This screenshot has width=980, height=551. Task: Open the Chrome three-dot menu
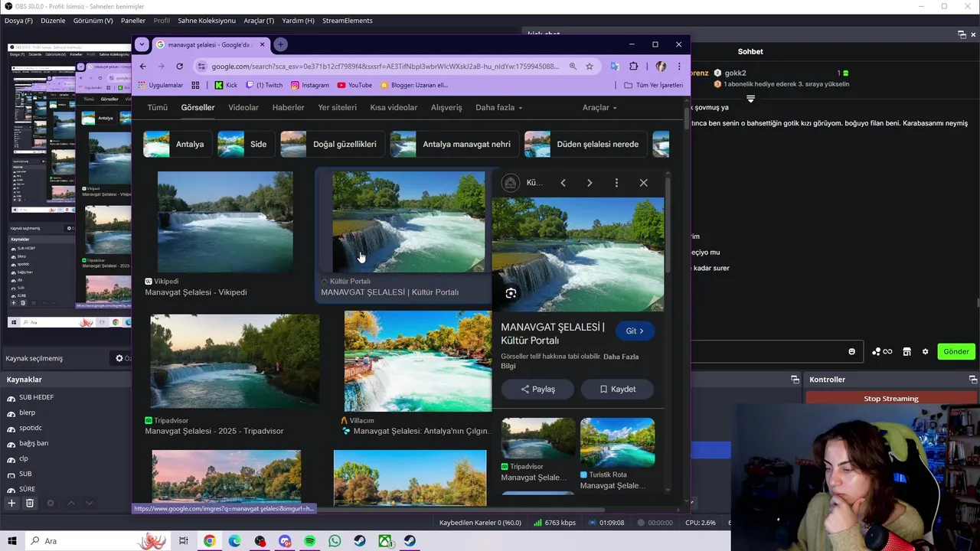tap(678, 67)
